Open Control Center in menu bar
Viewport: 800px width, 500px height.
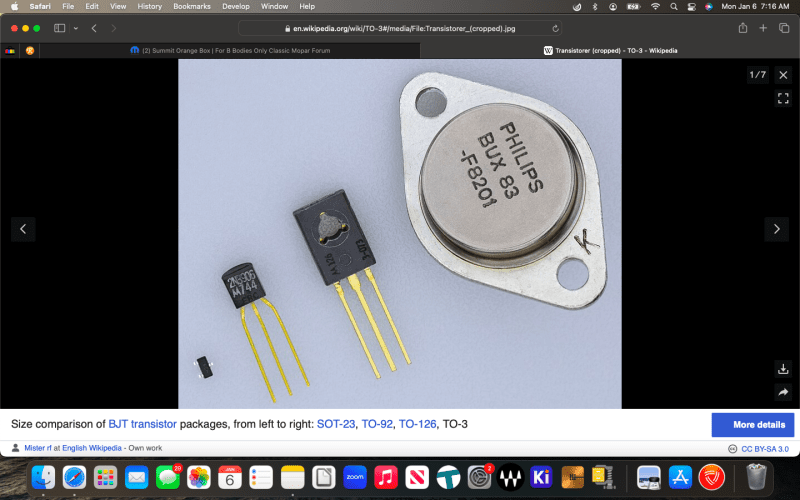(691, 7)
